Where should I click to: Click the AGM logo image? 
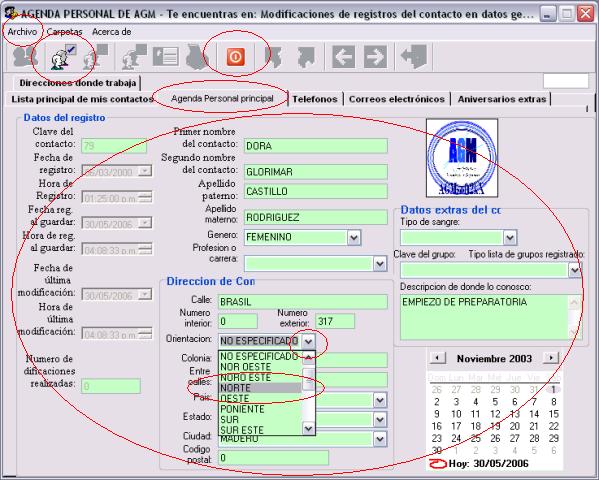click(462, 158)
